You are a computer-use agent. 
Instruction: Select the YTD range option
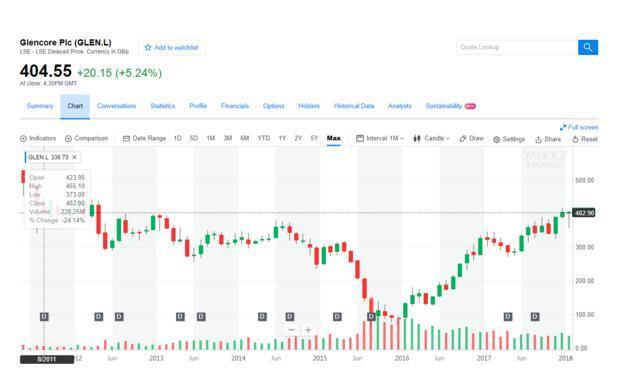263,138
